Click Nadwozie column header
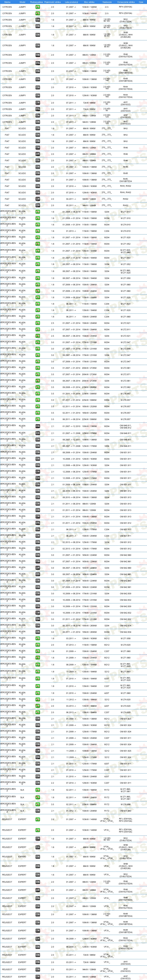This screenshot has height=980, width=147. click(107, 2)
